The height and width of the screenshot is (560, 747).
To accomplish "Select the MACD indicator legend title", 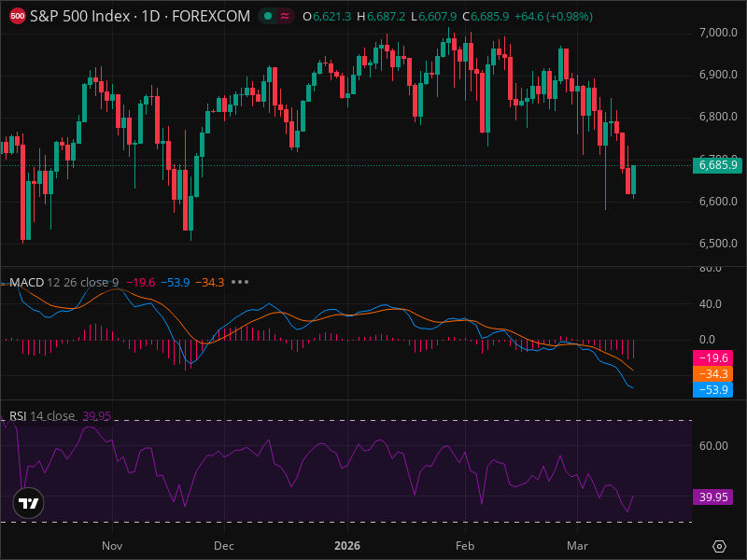I will [x=27, y=283].
